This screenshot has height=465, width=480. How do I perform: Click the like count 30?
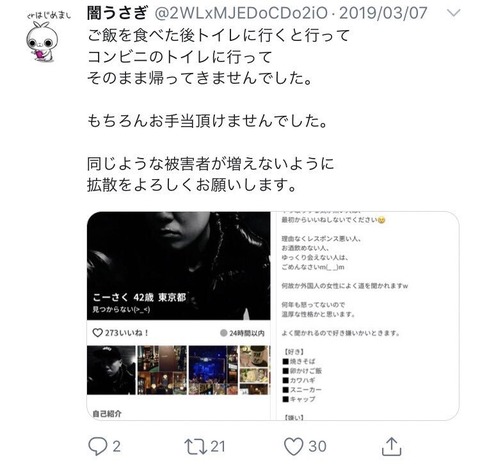pos(317,447)
